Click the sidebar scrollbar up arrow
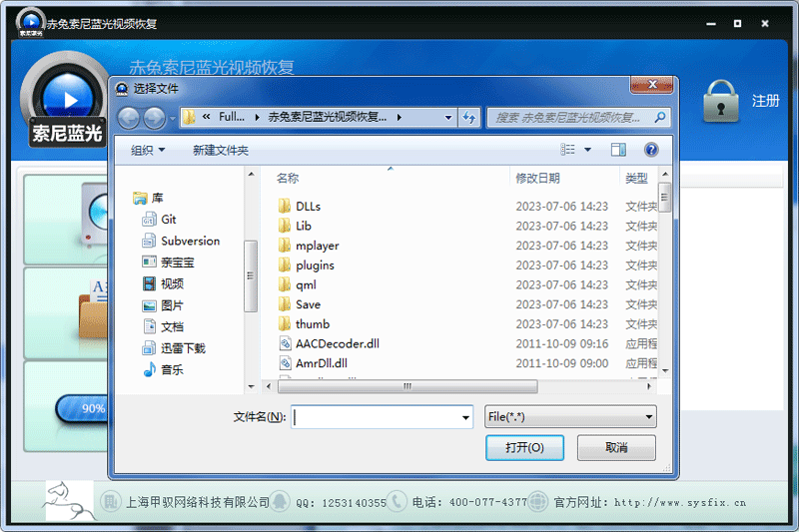The height and width of the screenshot is (532, 799). [x=251, y=175]
